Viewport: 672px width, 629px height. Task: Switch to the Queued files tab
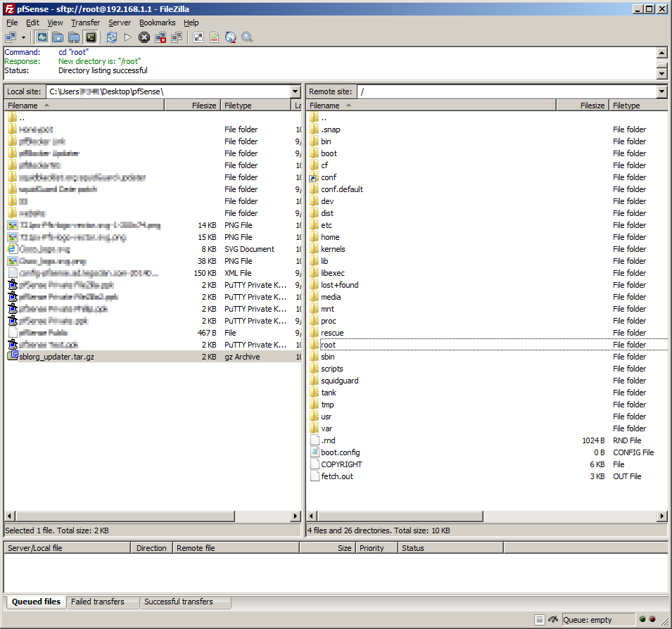pos(36,602)
